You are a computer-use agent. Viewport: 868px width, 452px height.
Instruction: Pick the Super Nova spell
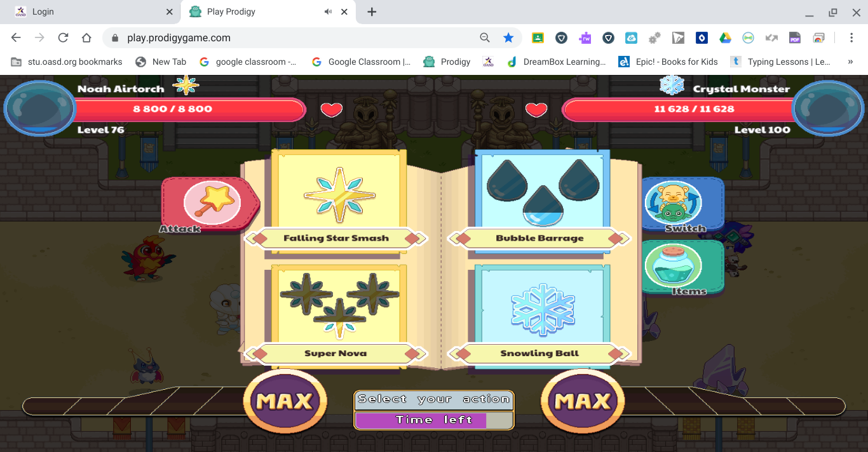coord(336,316)
